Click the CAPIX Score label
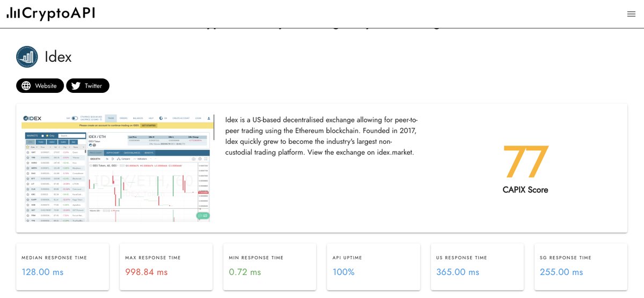644x298 pixels. 525,190
